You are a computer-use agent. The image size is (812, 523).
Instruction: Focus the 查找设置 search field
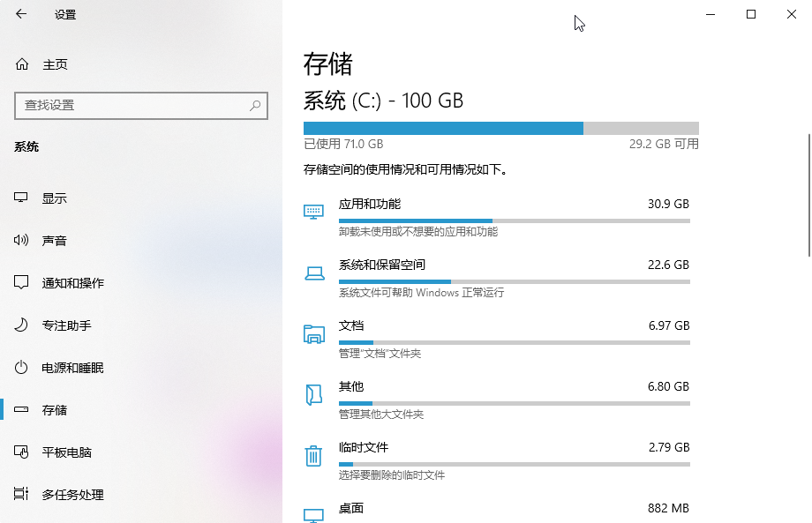(x=141, y=106)
